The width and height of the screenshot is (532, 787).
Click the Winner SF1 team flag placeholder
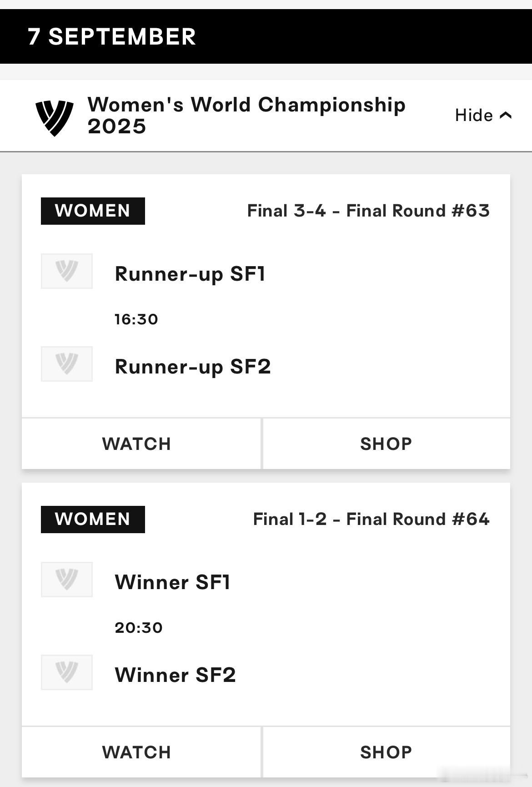[67, 580]
